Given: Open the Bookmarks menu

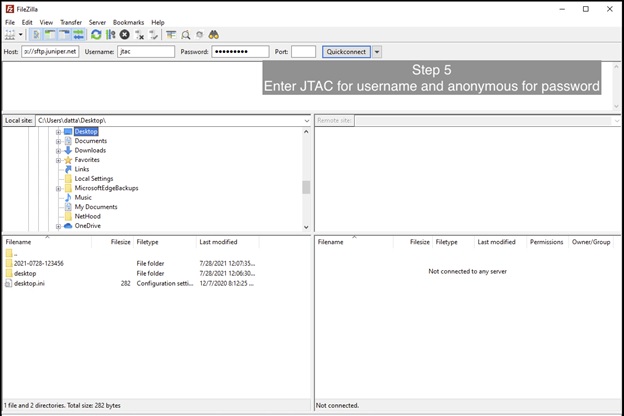Looking at the screenshot, I should 128,22.
